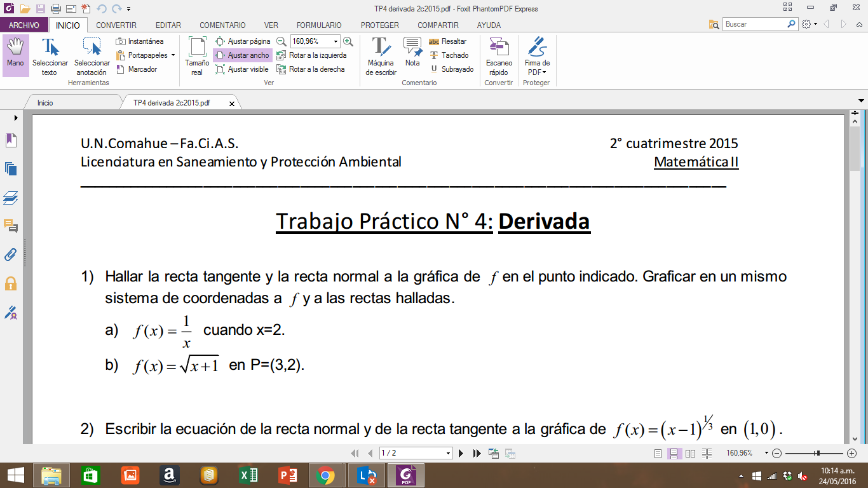Open the zoom percentage dropdown in ribbon
The width and height of the screenshot is (868, 488).
336,41
